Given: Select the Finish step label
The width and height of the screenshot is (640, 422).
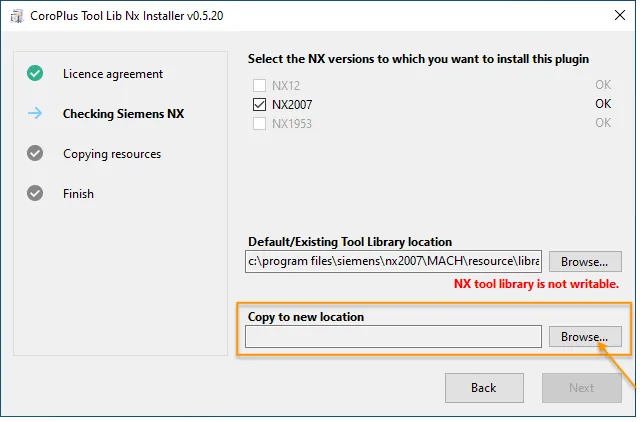Looking at the screenshot, I should (78, 193).
